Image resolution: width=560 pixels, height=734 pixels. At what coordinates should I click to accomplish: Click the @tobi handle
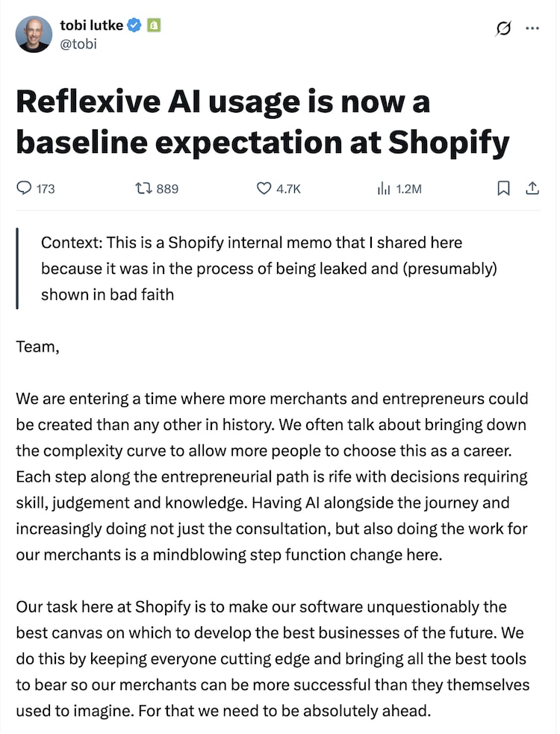tap(78, 43)
